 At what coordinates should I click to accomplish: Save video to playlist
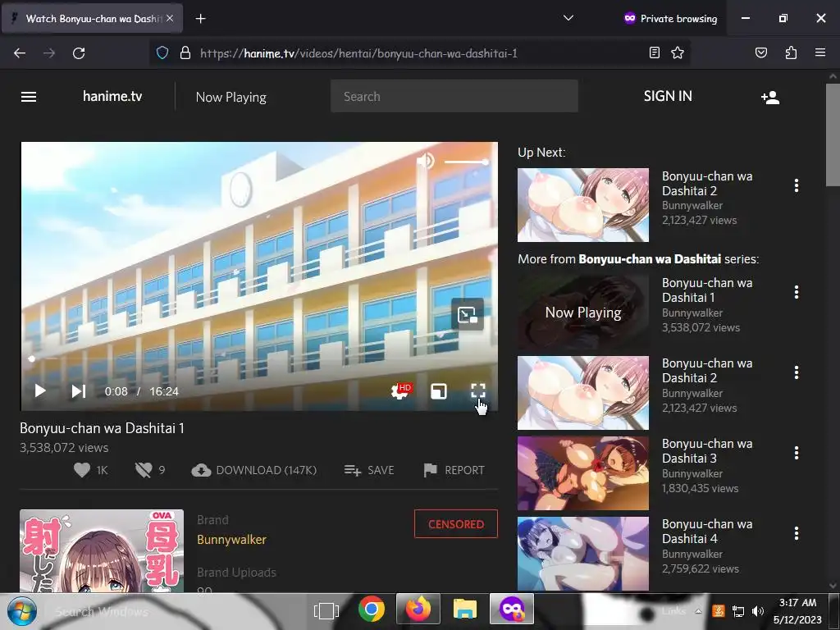pyautogui.click(x=368, y=470)
